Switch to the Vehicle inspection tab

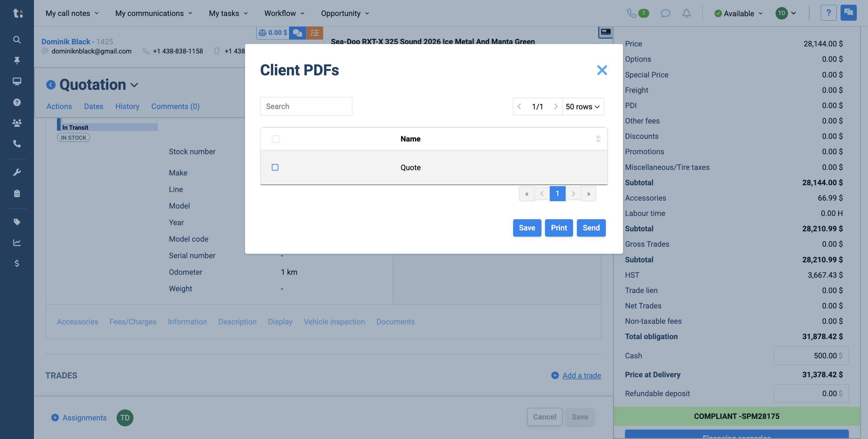334,322
